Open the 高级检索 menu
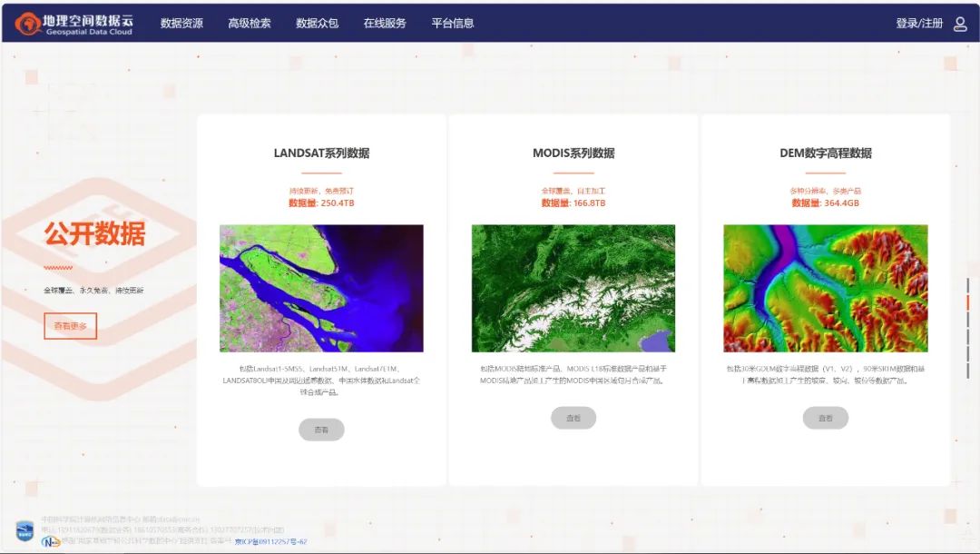The height and width of the screenshot is (554, 980). tap(250, 23)
